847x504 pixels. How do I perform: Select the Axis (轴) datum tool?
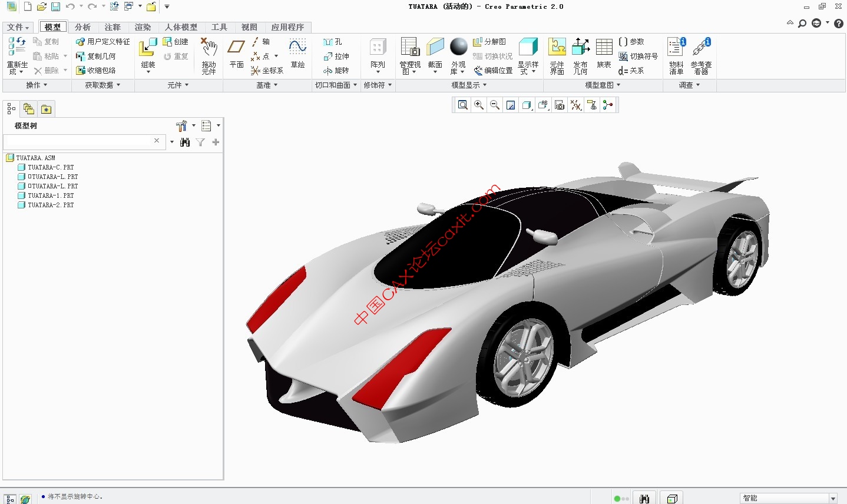pyautogui.click(x=261, y=42)
